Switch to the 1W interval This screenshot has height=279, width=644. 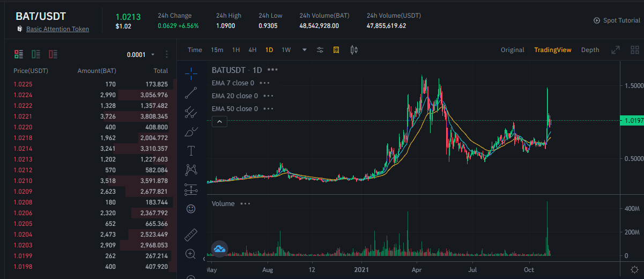click(x=286, y=50)
